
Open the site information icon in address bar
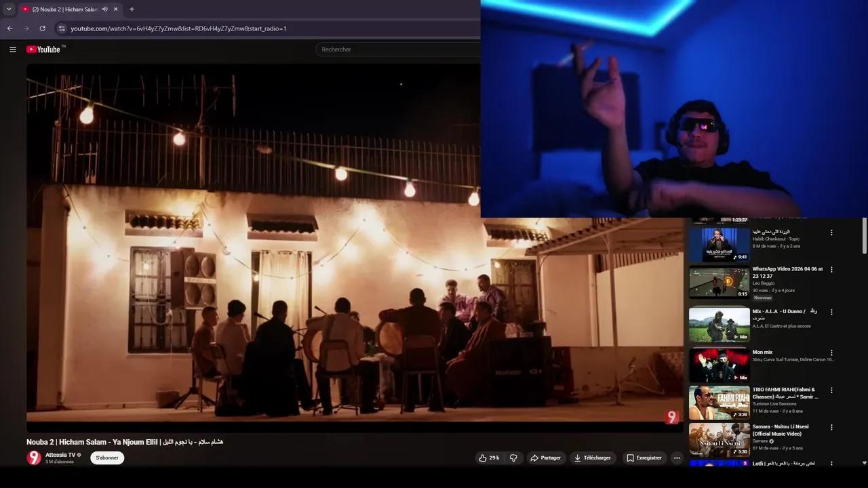(x=61, y=28)
